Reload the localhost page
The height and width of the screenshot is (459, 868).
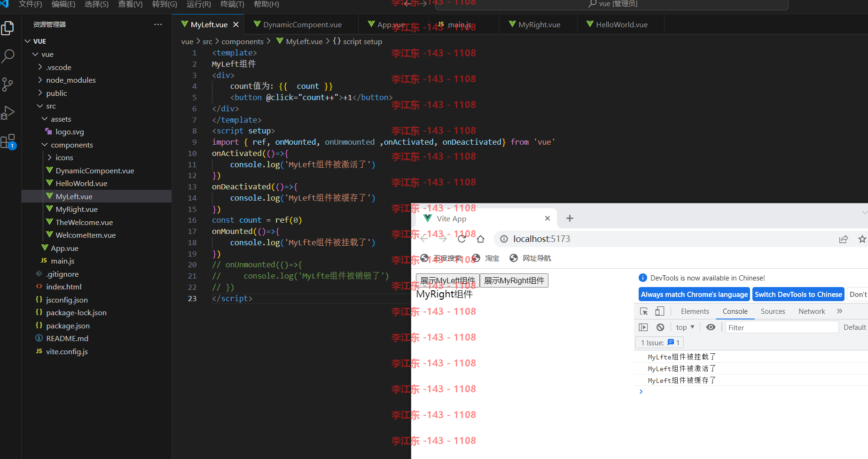461,239
